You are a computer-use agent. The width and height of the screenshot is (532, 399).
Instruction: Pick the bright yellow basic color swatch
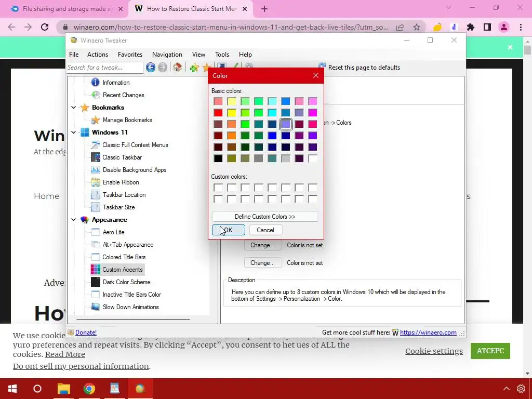tap(232, 113)
